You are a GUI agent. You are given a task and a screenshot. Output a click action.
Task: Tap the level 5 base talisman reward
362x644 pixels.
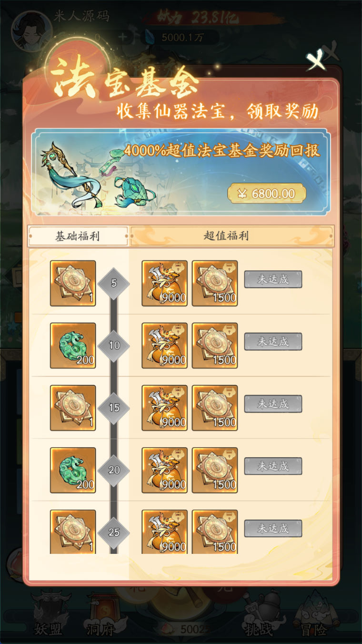[73, 283]
